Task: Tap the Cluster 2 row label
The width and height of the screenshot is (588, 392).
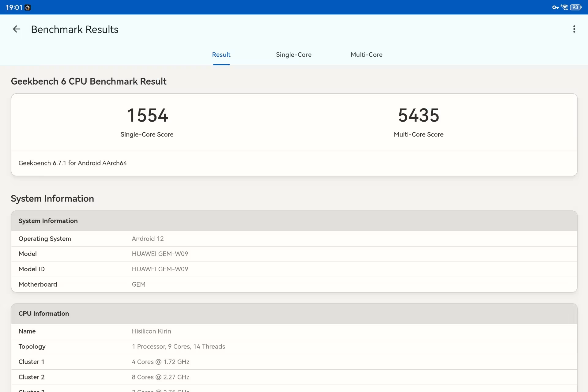Action: pyautogui.click(x=32, y=377)
